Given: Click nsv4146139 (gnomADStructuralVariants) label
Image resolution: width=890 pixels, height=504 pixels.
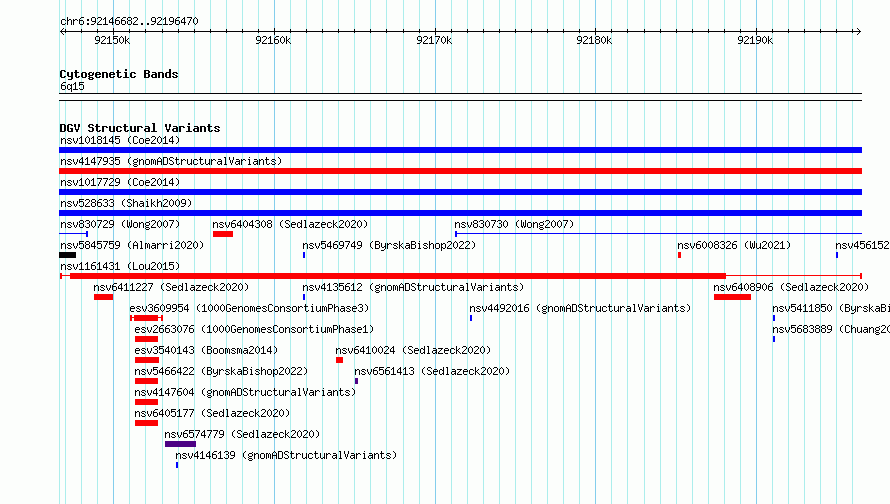Looking at the screenshot, I should click(x=286, y=455).
